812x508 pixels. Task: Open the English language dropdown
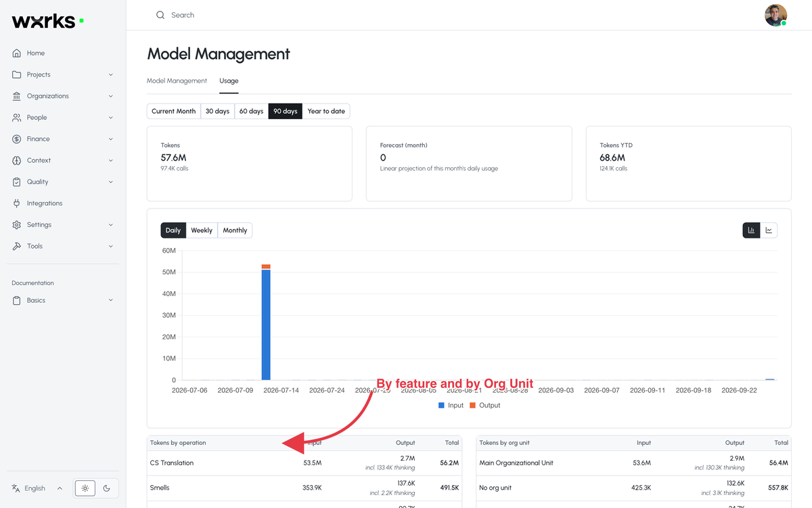[37, 488]
